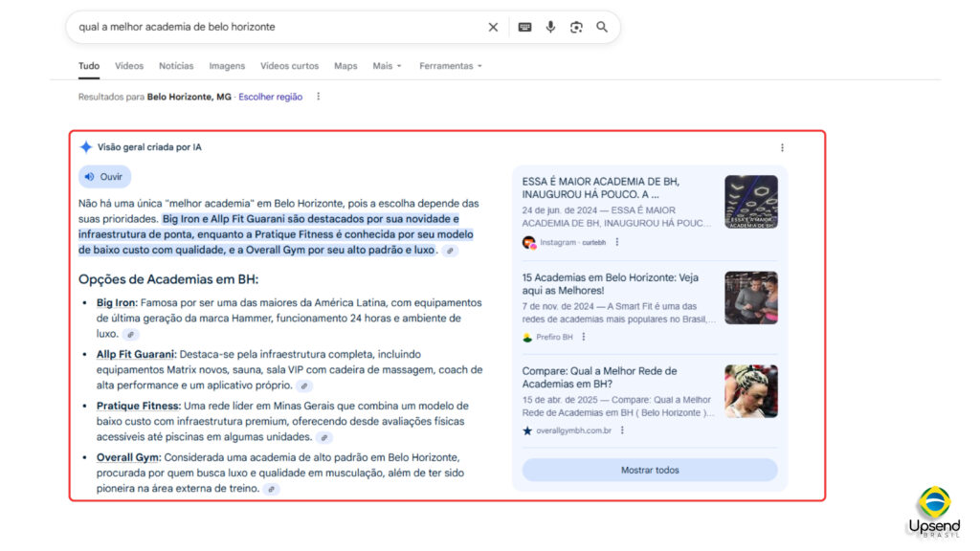Open the Pratique Fitness link

[138, 406]
